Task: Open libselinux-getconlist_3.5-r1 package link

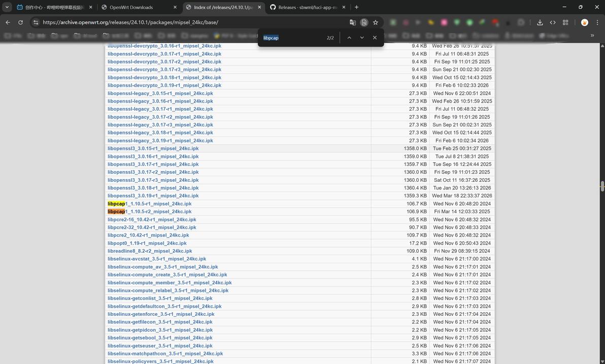Action: (x=160, y=299)
